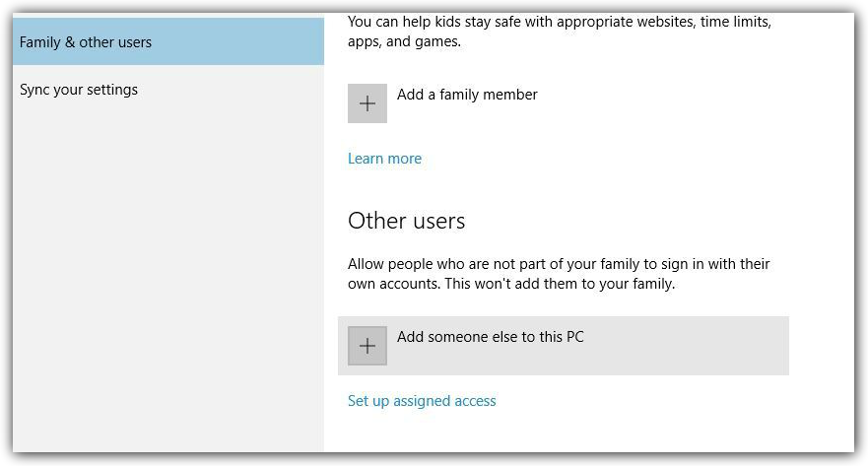
Task: Click the plus icon for adding a family member
Action: pyautogui.click(x=367, y=103)
